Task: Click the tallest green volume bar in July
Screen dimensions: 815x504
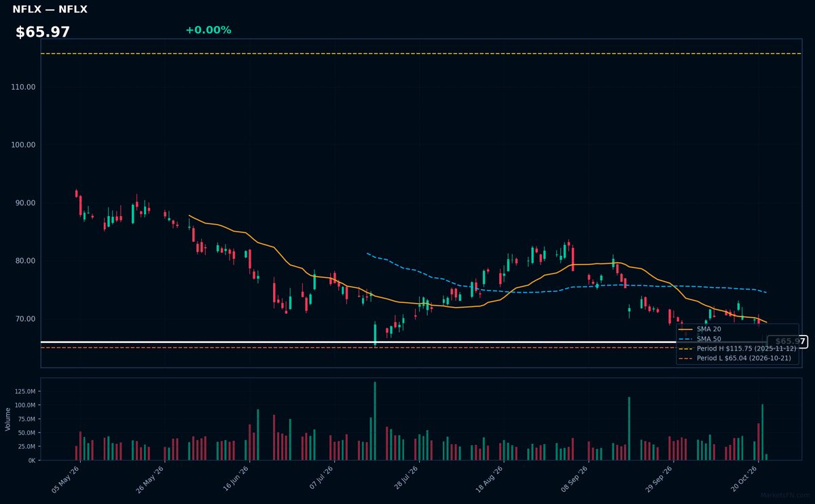Action: click(x=375, y=421)
